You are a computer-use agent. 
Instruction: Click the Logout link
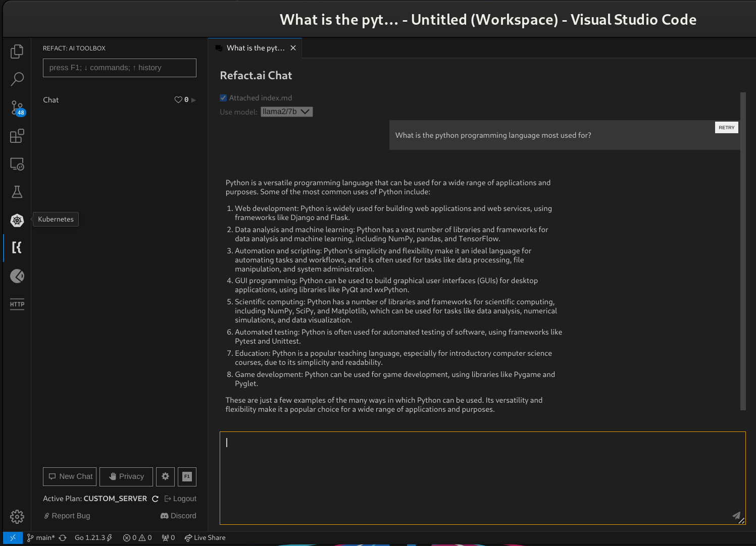pos(180,499)
